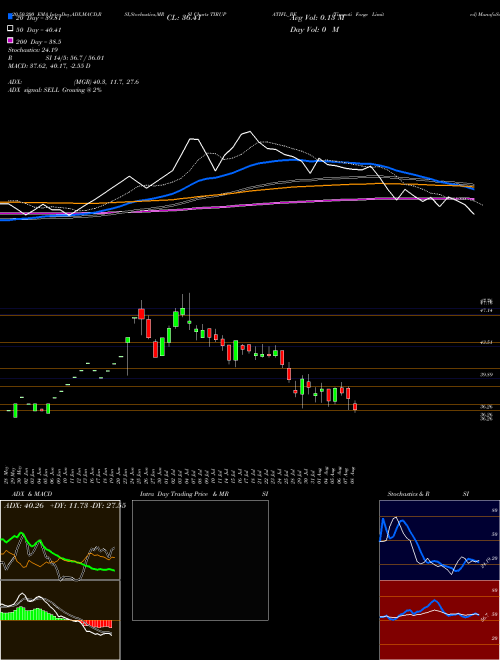Select the '50 Day = 40.41' legend text

click(x=39, y=30)
